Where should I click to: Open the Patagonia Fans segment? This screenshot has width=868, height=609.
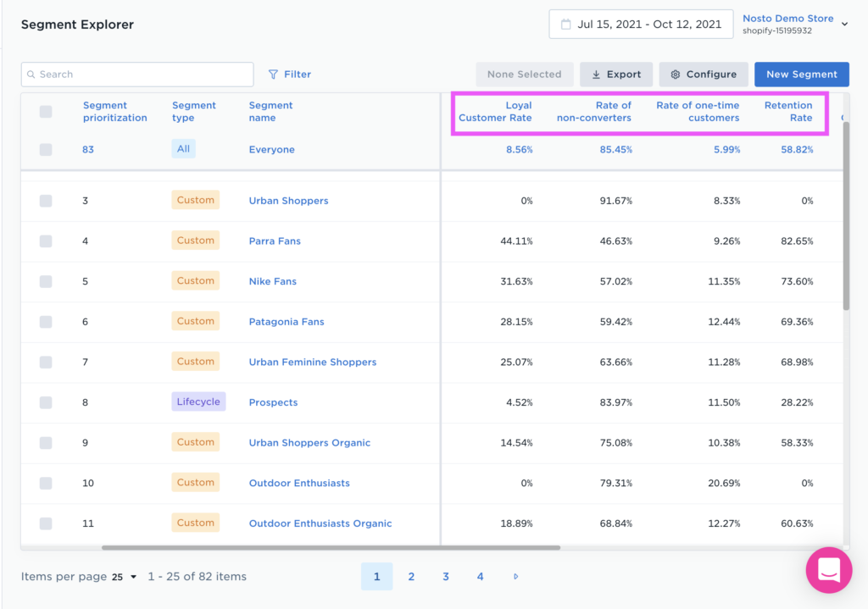[287, 322]
